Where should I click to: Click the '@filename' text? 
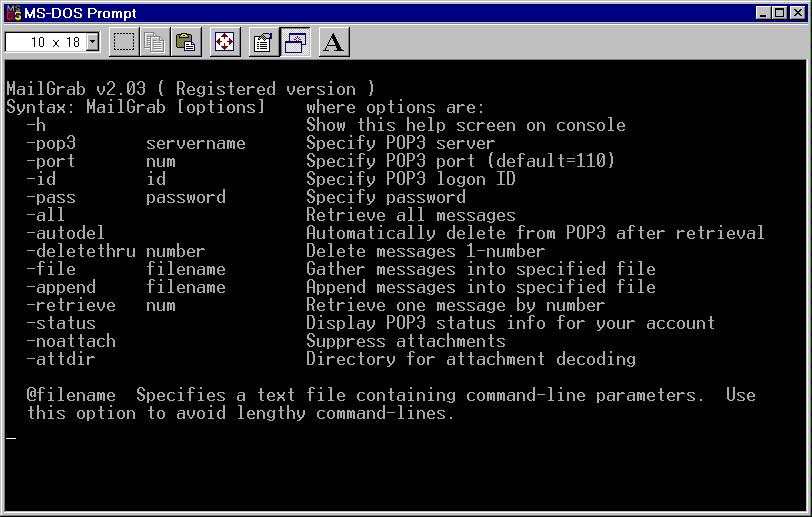pos(71,395)
